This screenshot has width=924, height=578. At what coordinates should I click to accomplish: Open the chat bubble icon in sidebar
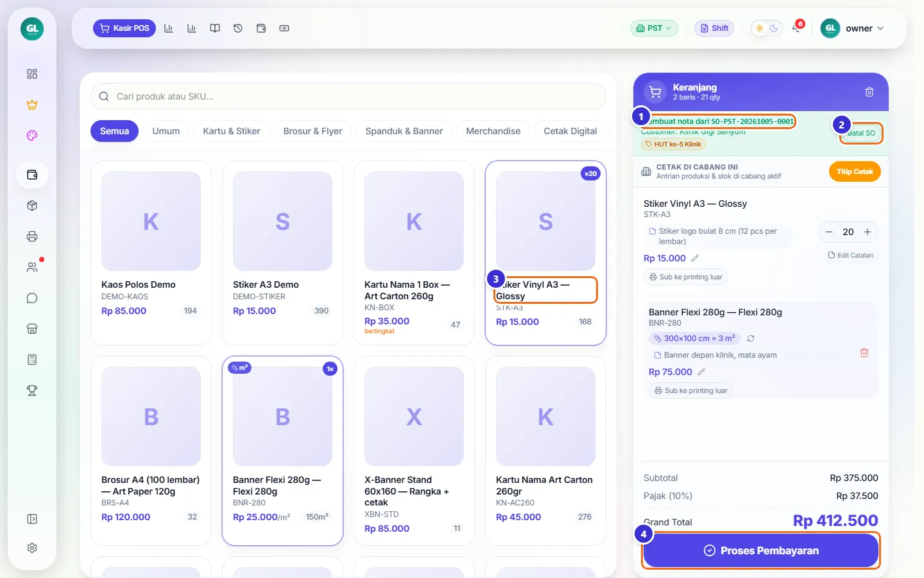[x=32, y=298]
